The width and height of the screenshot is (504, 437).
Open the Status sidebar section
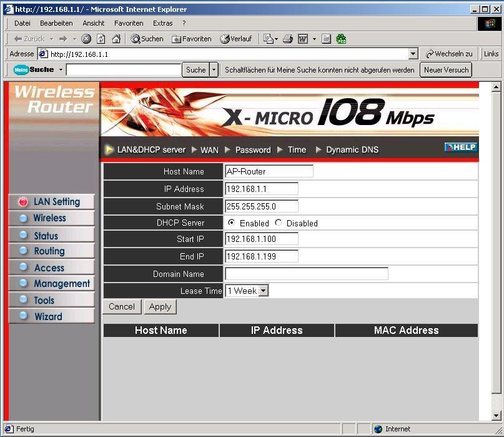51,234
